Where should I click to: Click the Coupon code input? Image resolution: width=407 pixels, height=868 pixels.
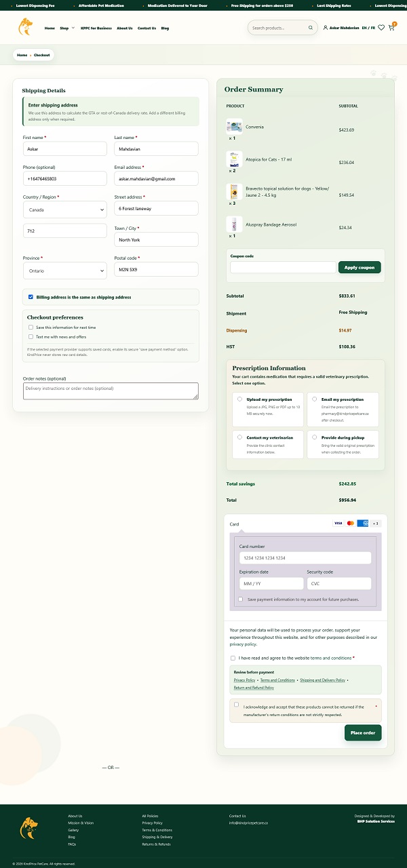[283, 267]
